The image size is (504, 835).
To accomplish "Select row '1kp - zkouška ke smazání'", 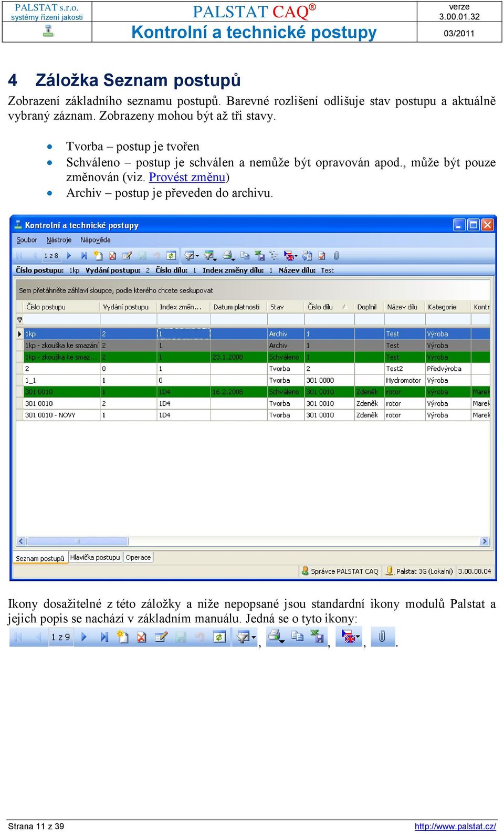I will pyautogui.click(x=254, y=346).
